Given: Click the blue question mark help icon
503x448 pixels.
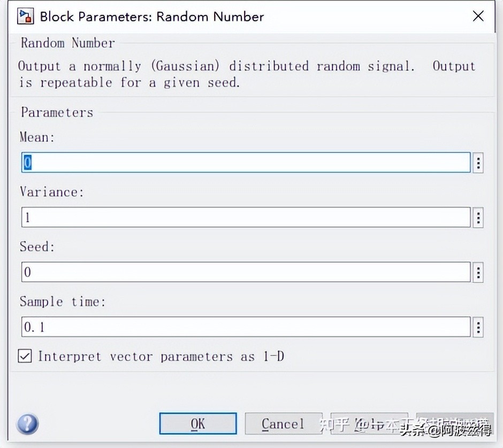Looking at the screenshot, I should click(x=27, y=424).
